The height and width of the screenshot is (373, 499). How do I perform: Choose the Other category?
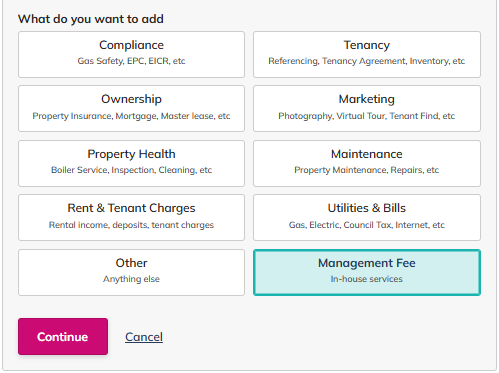pyautogui.click(x=131, y=272)
